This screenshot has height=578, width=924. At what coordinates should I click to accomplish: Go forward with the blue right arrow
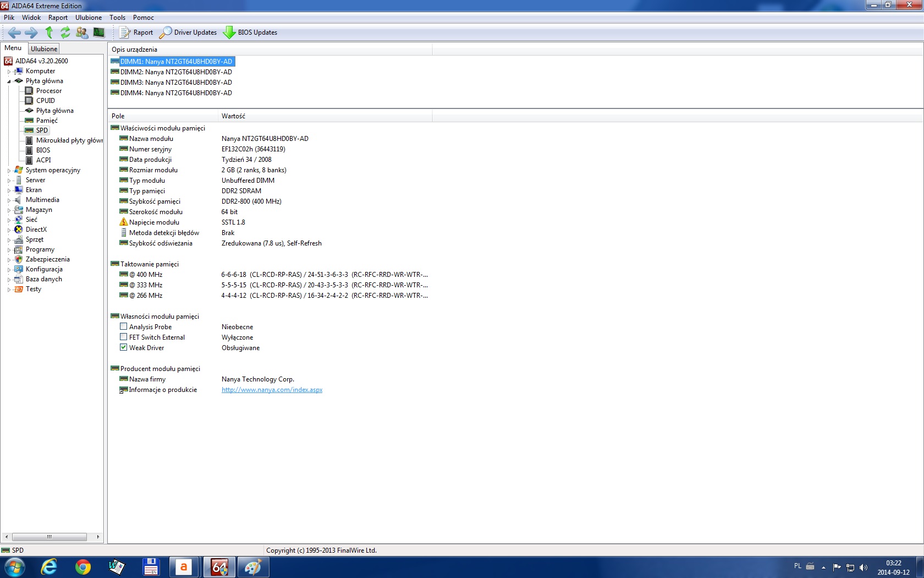tap(31, 32)
